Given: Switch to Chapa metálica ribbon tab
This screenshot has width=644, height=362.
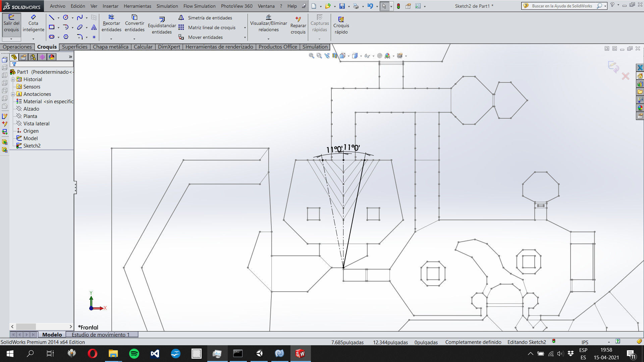Looking at the screenshot, I should [x=110, y=47].
